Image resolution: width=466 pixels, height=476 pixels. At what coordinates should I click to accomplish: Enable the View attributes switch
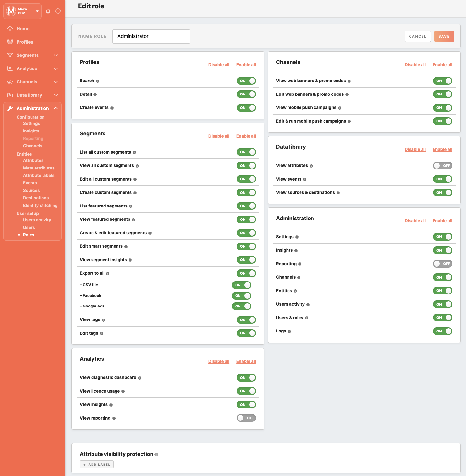point(443,166)
